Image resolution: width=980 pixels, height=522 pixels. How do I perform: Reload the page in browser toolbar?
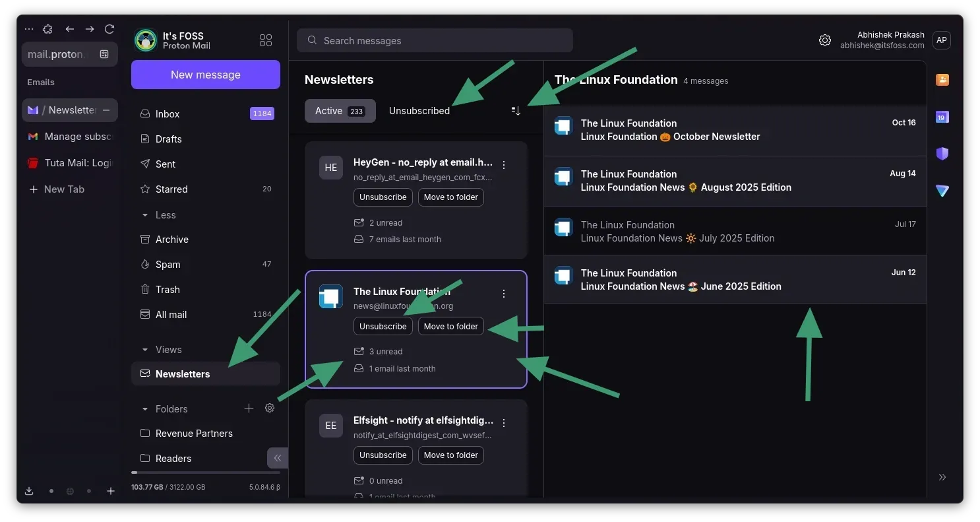(109, 29)
